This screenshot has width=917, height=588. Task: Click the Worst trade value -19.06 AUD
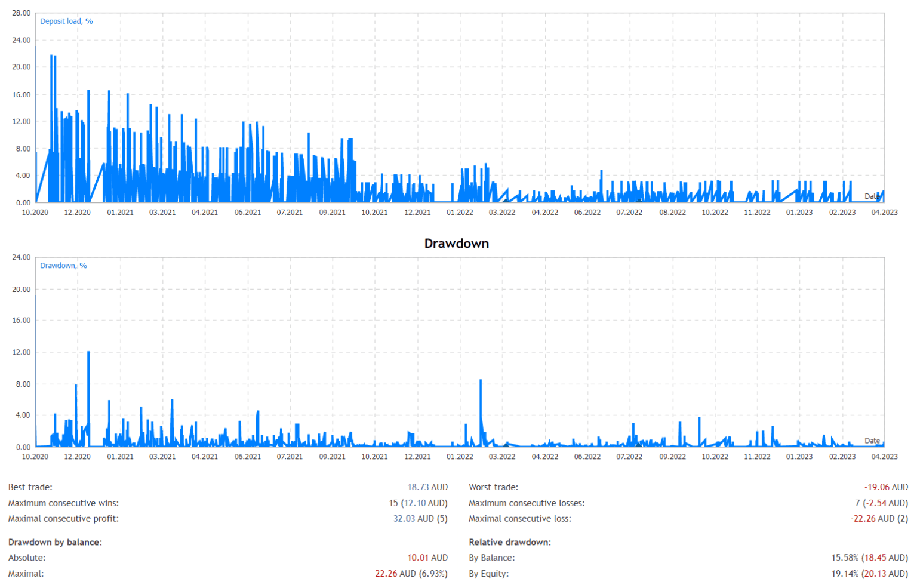pos(885,487)
